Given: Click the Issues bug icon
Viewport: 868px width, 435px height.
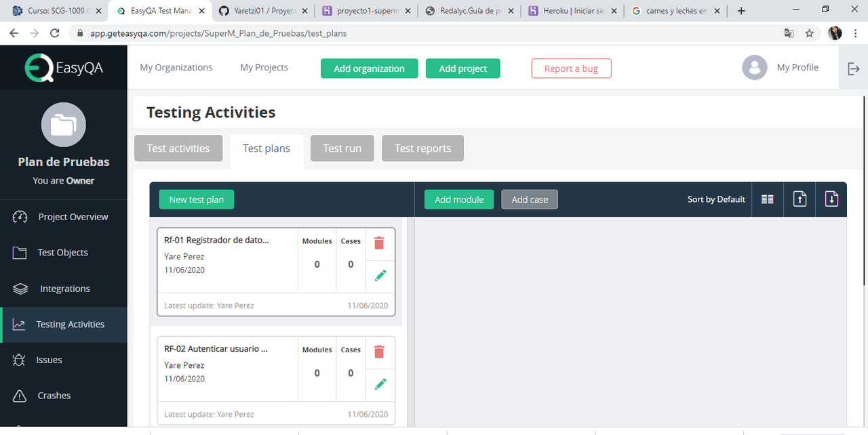Looking at the screenshot, I should point(19,360).
